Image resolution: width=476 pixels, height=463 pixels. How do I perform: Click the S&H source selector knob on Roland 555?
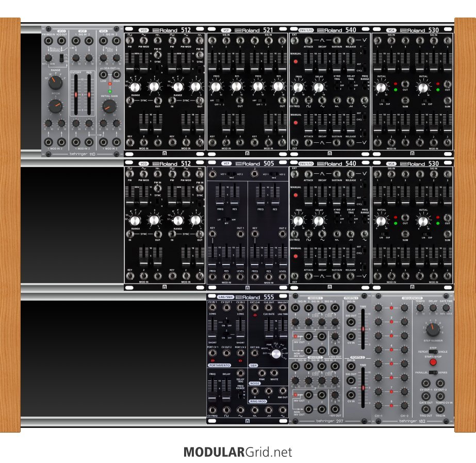click(x=276, y=354)
